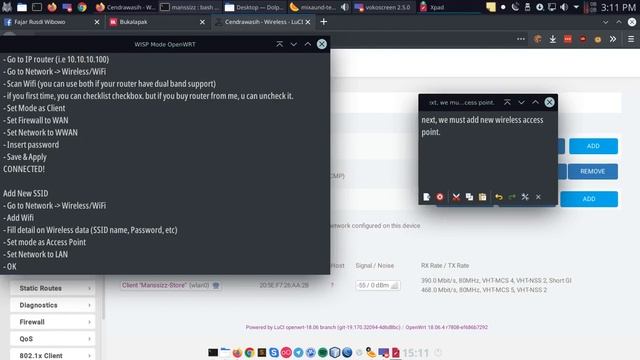The height and width of the screenshot is (360, 640).
Task: Click the cookie extension icon in Firefox toolbar
Action: pos(538,39)
